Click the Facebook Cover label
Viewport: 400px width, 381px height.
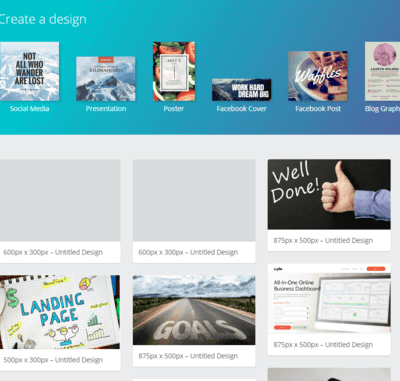pyautogui.click(x=242, y=109)
